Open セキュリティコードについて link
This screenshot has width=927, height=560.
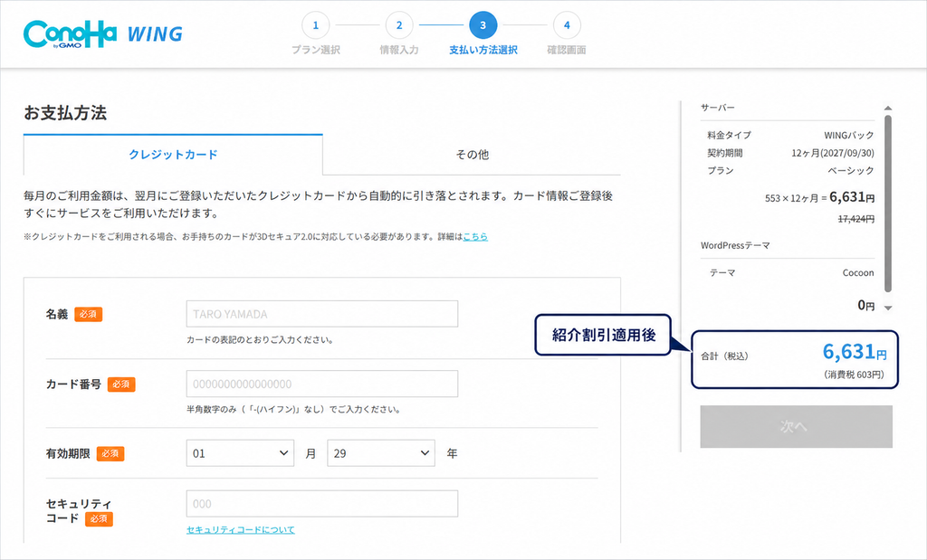[241, 530]
